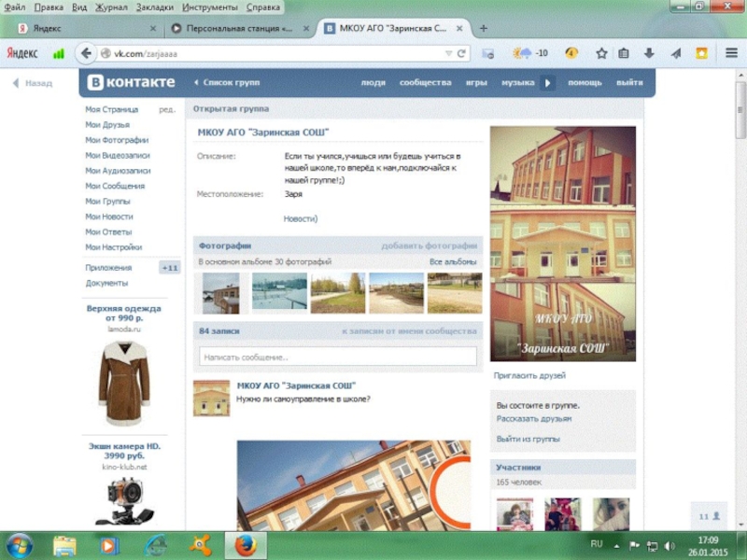Bookmark this page with star icon
Viewport: 747px width, 560px height.
pyautogui.click(x=601, y=53)
